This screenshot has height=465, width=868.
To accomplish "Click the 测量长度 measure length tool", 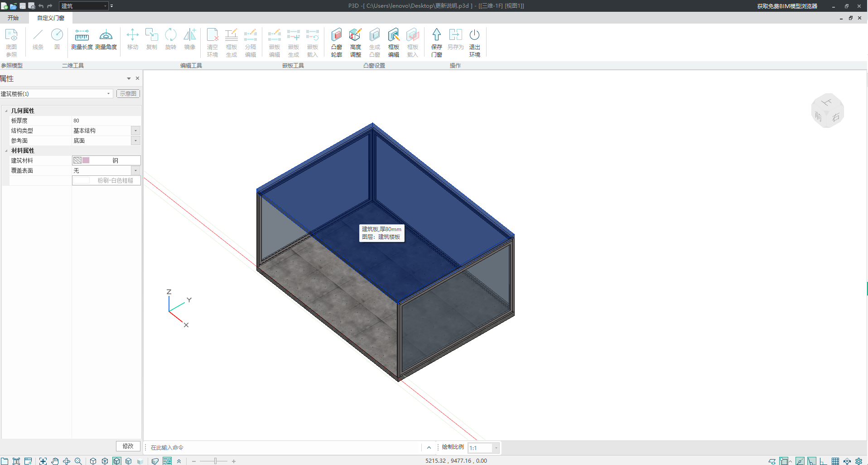I will coord(82,39).
